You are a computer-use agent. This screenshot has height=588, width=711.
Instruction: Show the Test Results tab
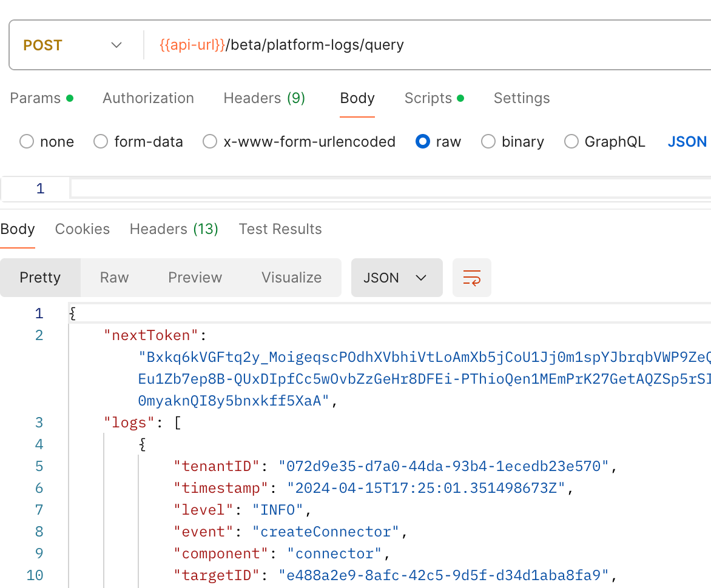pyautogui.click(x=280, y=229)
